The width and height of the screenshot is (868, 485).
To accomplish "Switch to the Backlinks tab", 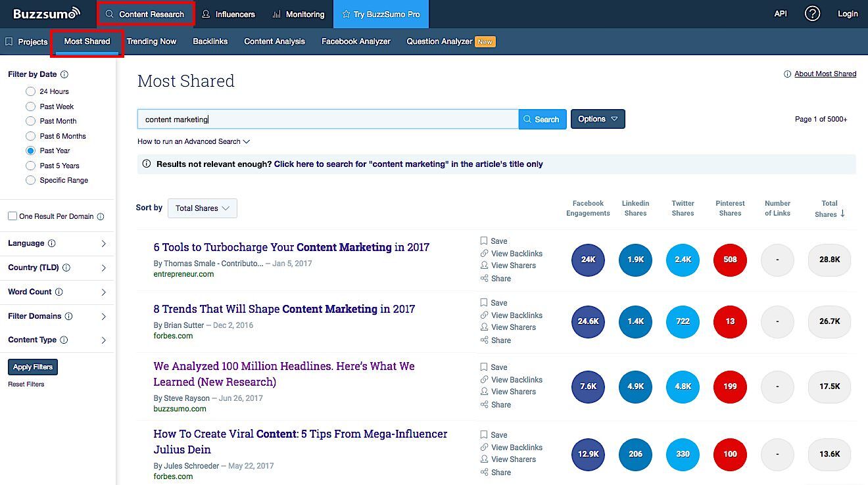I will tap(210, 41).
